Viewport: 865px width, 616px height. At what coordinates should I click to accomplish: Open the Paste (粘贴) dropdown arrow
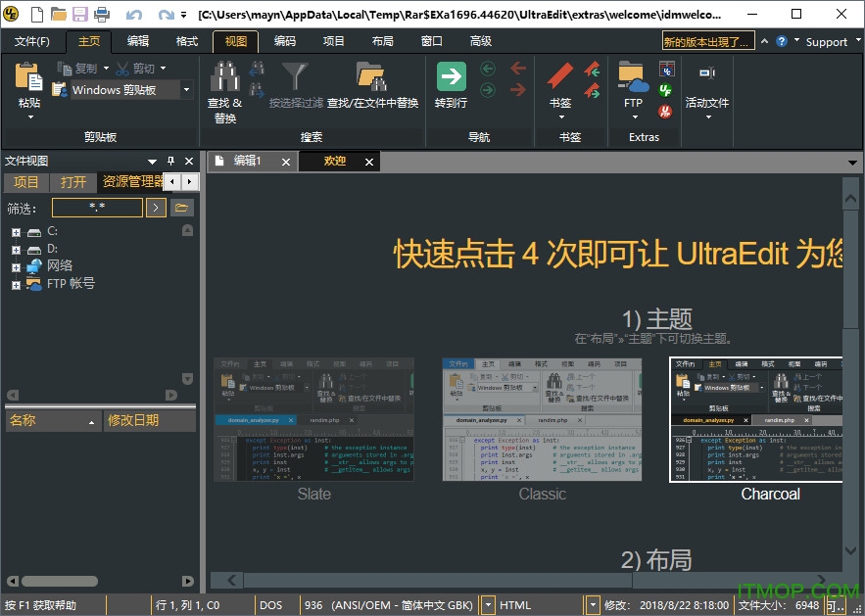[x=30, y=117]
